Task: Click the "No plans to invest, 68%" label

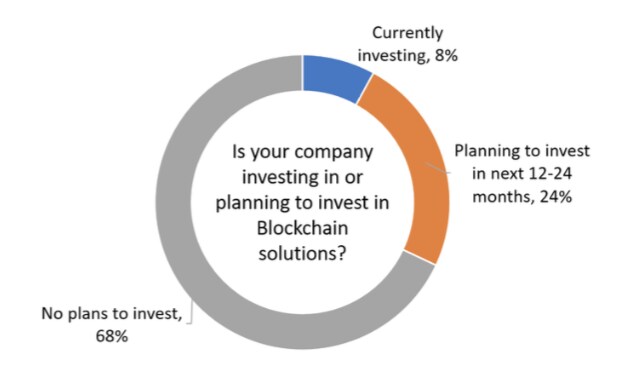Action: 112,324
